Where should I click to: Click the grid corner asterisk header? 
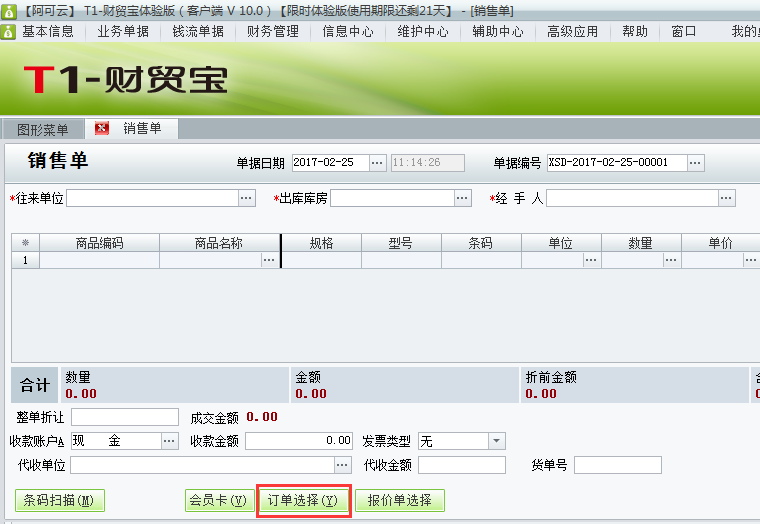click(25, 243)
